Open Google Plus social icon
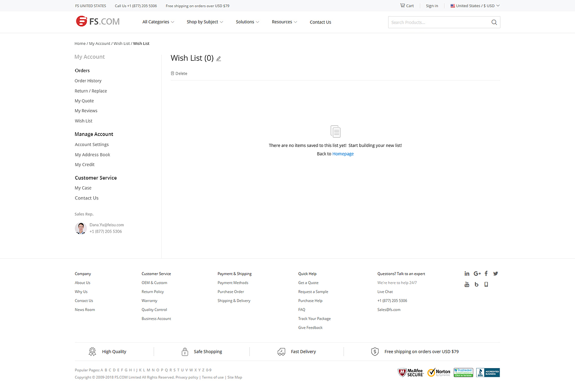The width and height of the screenshot is (575, 392). click(x=477, y=273)
